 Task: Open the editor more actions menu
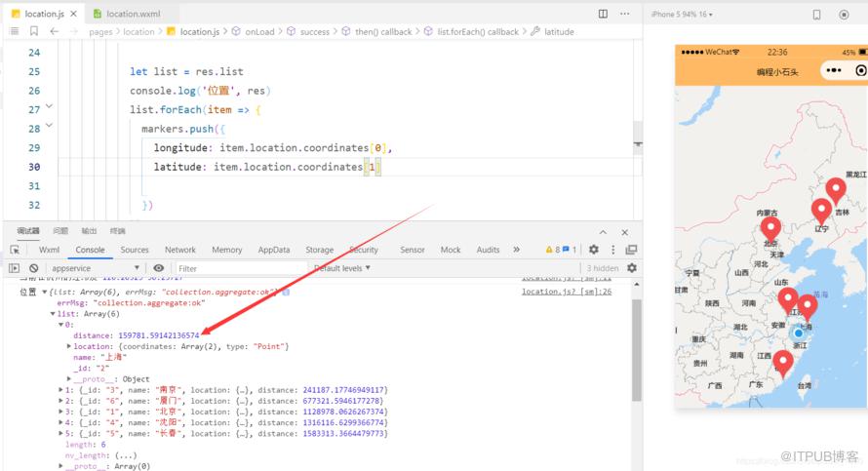click(624, 14)
